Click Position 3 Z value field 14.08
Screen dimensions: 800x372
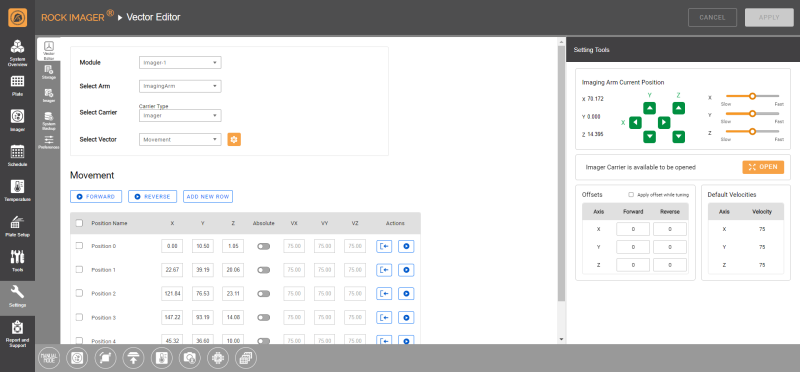point(233,317)
